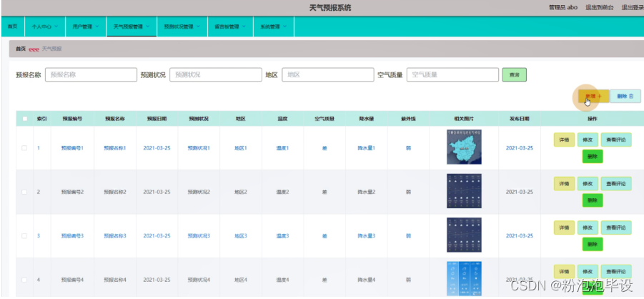Focus the 预报名称 search field

click(91, 75)
